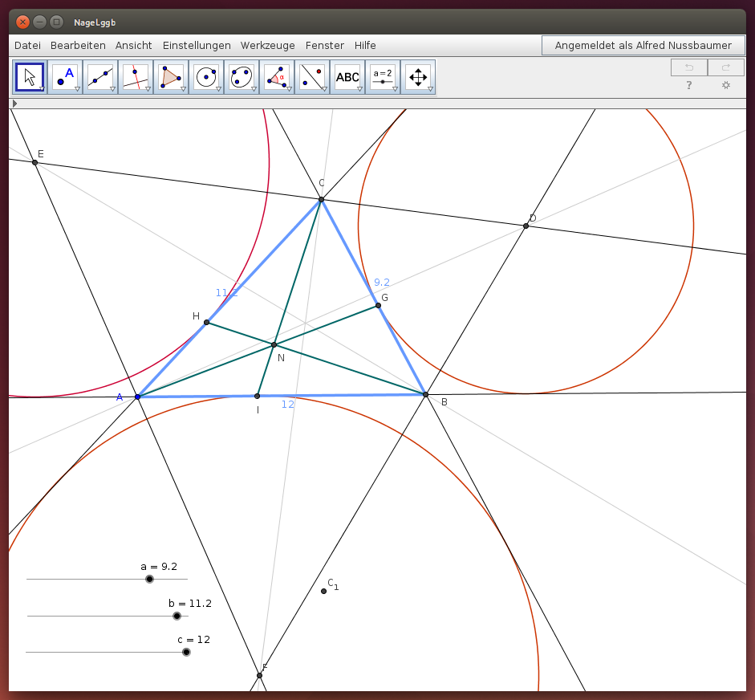Expand the Line tool's dropdown triangle
The image size is (755, 700).
[112, 89]
